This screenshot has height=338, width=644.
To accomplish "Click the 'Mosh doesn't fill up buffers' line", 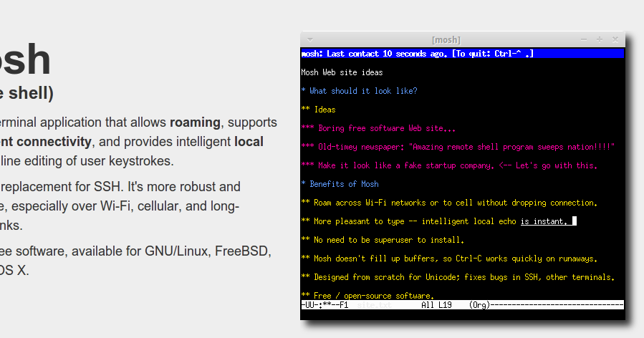I will [x=449, y=259].
